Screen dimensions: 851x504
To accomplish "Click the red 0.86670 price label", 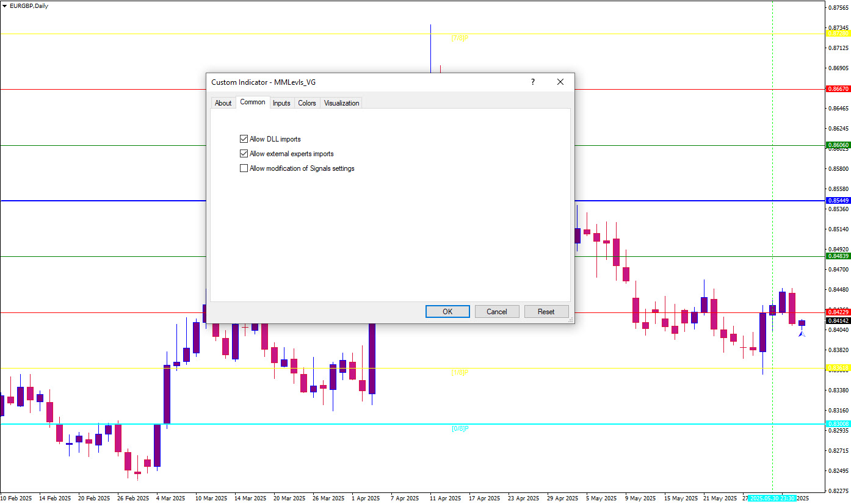I will (x=838, y=89).
